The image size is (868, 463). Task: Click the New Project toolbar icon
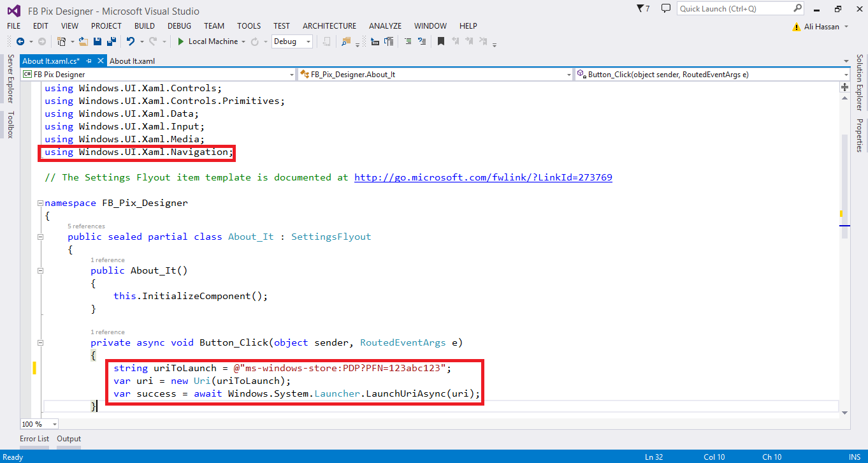[x=61, y=41]
